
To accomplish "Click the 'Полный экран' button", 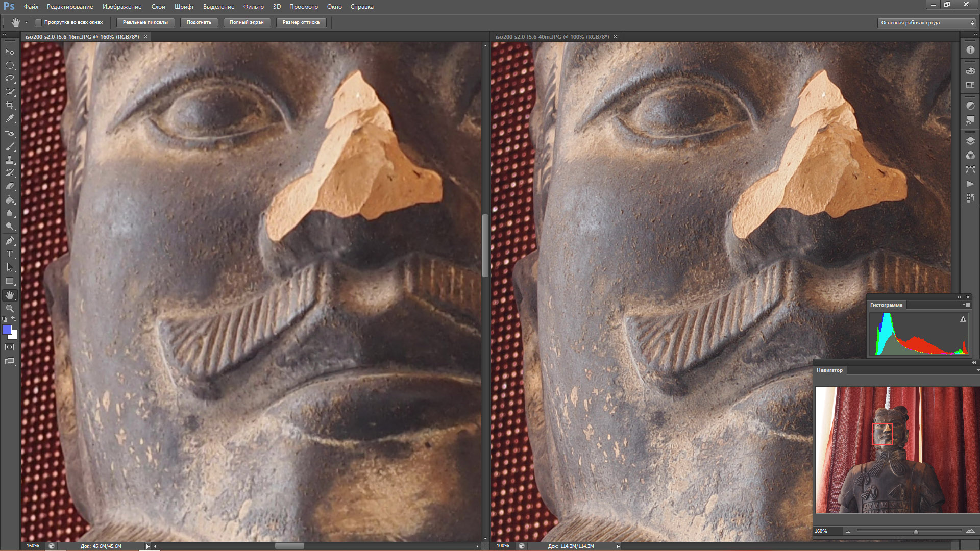I will [247, 22].
